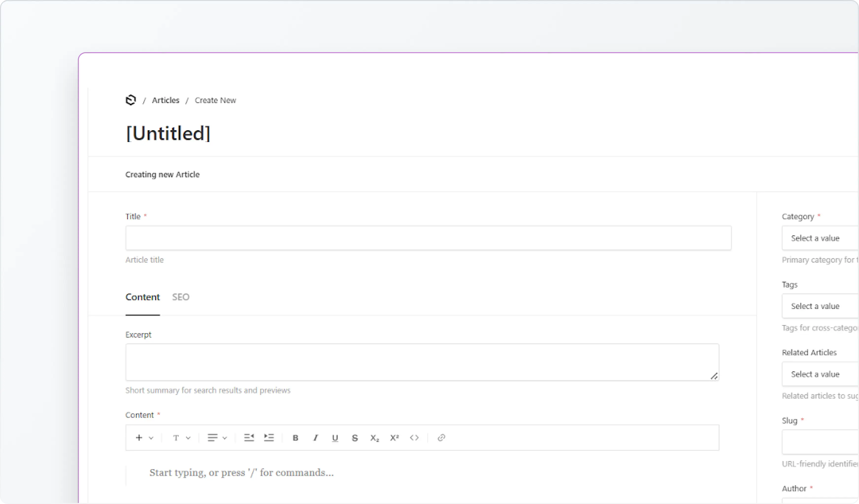859x504 pixels.
Task: Apply superscript formatting
Action: (x=394, y=438)
